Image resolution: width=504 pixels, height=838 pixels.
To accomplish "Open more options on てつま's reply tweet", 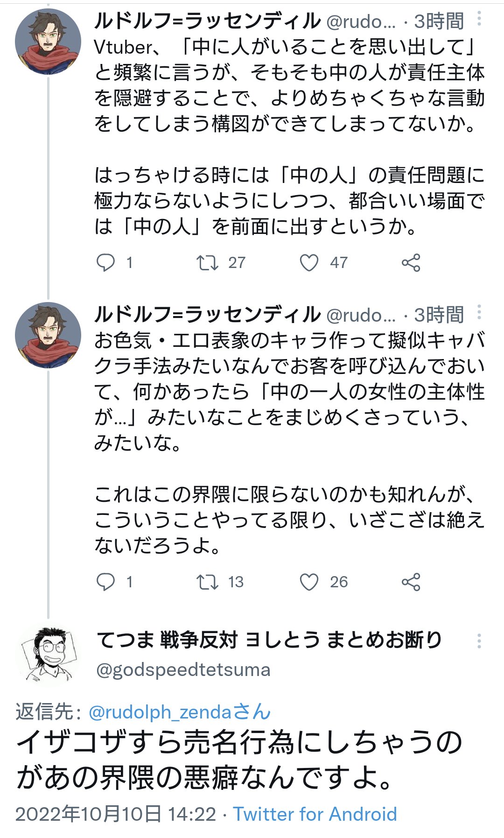I will 479,641.
